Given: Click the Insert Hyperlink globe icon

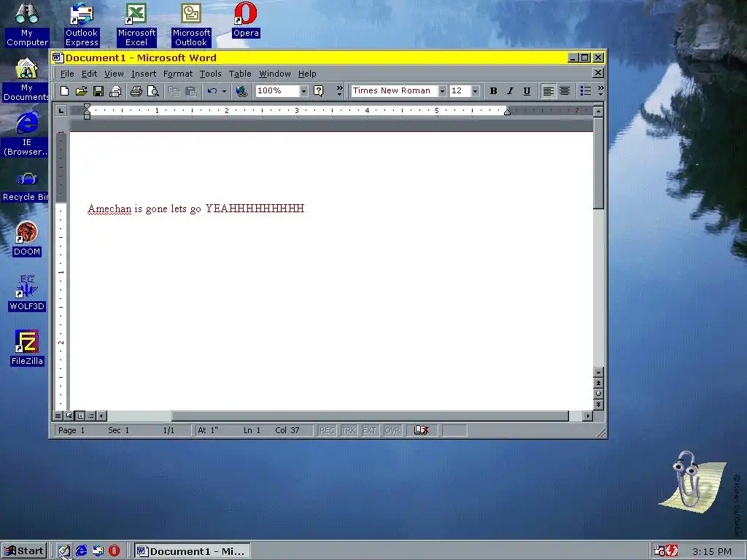Looking at the screenshot, I should pyautogui.click(x=241, y=91).
